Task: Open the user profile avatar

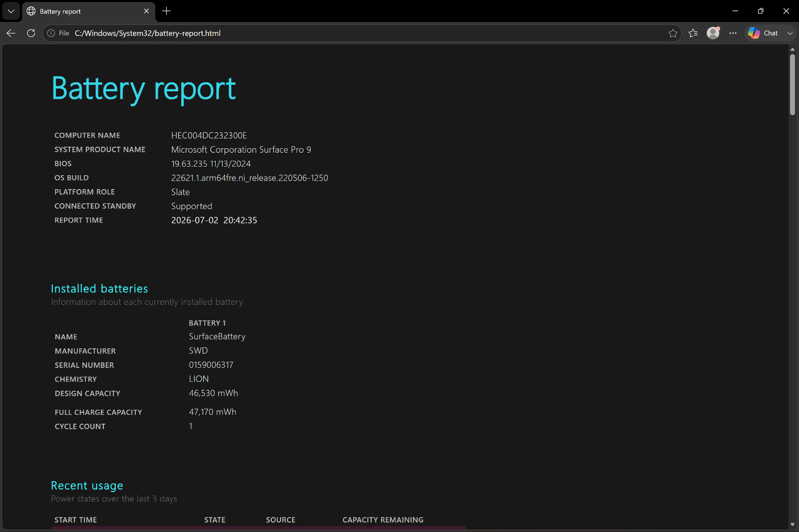Action: click(x=713, y=33)
